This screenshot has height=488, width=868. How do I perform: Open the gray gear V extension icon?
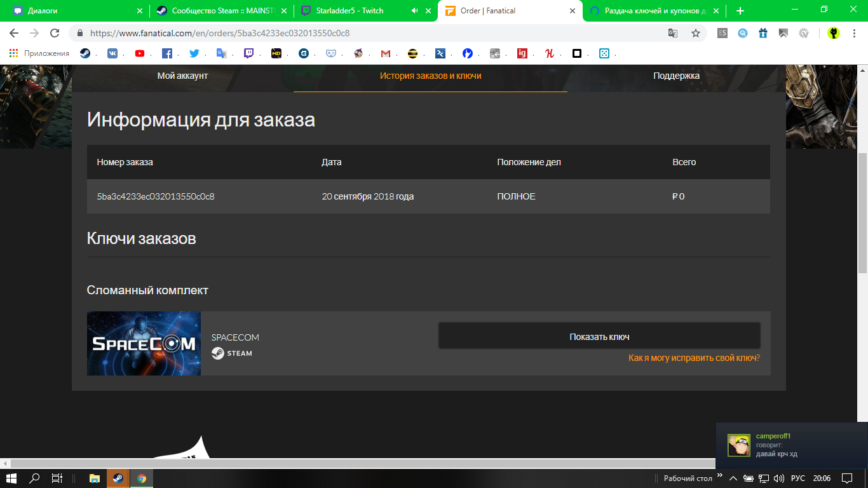point(804,33)
